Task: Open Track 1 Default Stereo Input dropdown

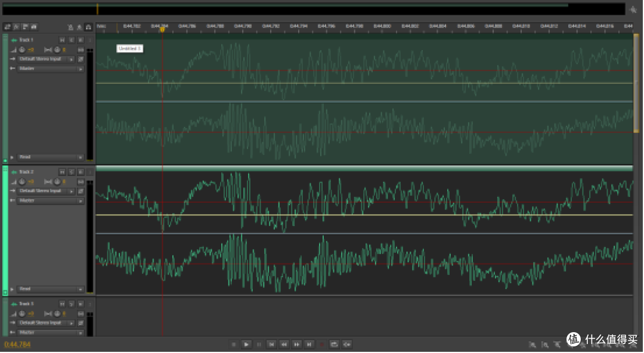Action: click(x=46, y=59)
